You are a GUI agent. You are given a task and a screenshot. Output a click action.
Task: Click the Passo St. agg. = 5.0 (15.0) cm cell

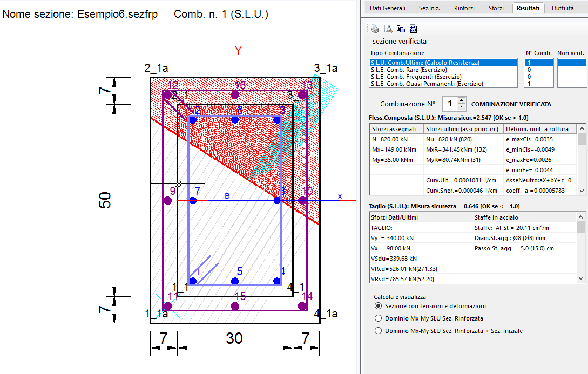pyautogui.click(x=524, y=248)
